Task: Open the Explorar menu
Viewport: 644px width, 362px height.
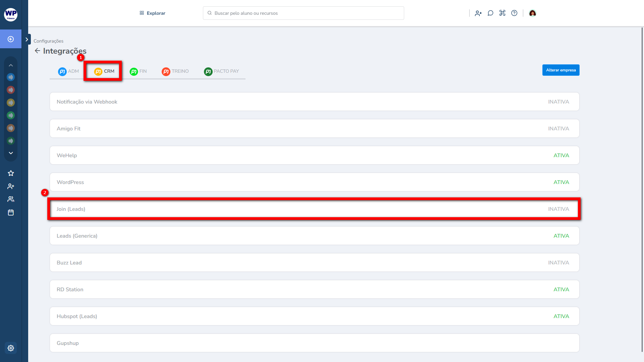Action: coord(153,13)
